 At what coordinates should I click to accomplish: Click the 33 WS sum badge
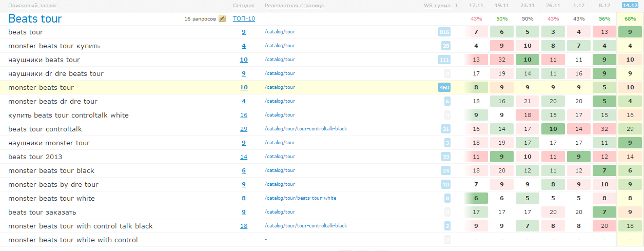[x=445, y=157]
